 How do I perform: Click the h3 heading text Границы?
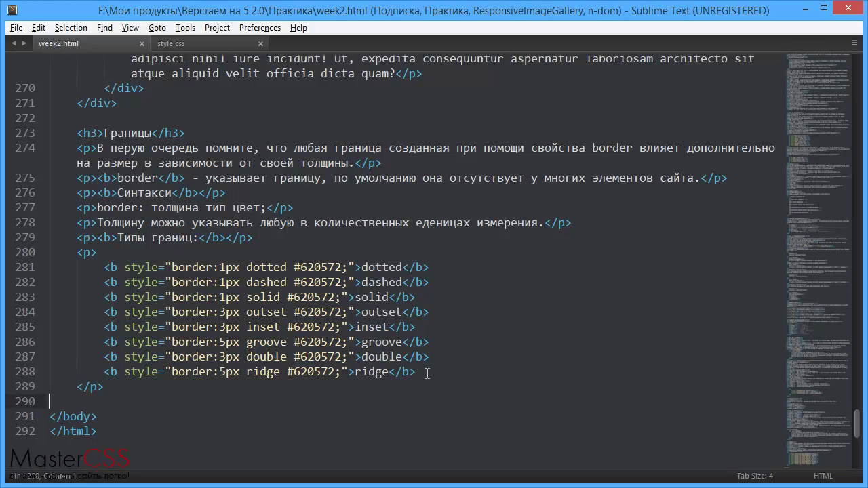coord(127,133)
